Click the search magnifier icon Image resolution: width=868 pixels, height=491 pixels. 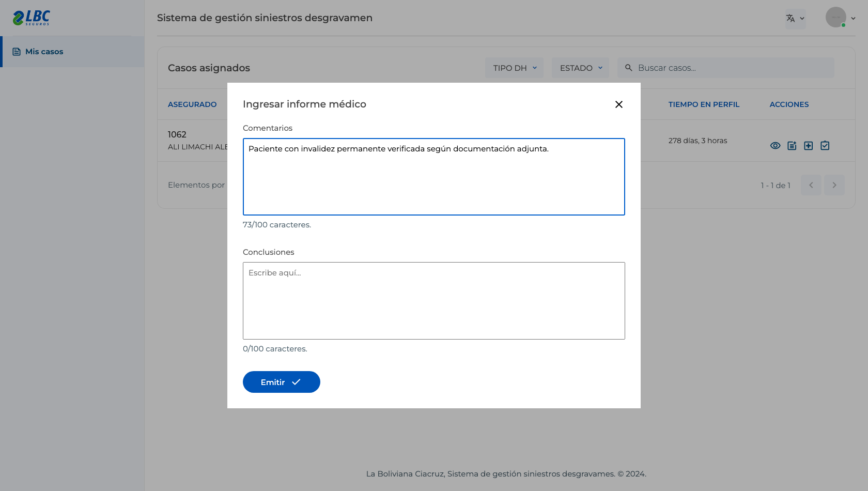[629, 68]
